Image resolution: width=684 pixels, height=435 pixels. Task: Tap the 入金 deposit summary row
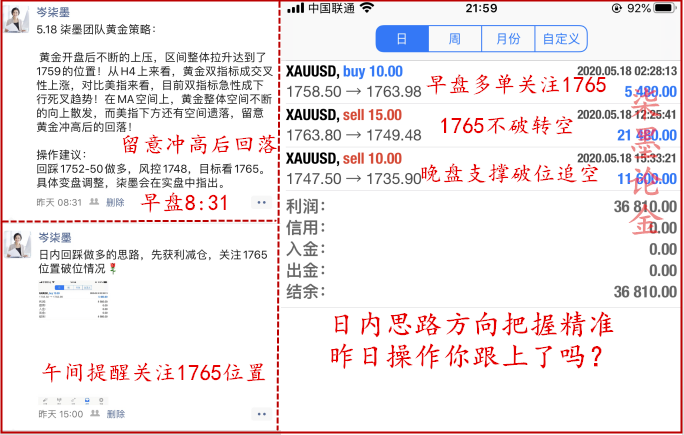tap(481, 249)
